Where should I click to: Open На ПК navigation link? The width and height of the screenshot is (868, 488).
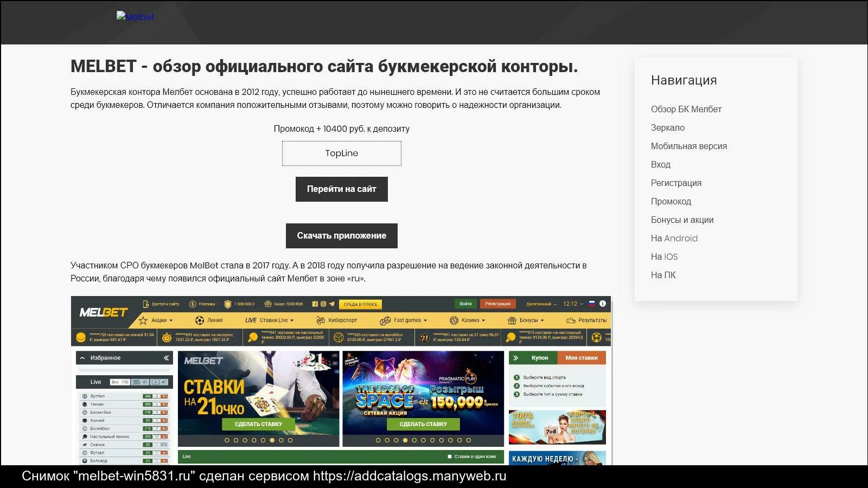click(x=663, y=275)
